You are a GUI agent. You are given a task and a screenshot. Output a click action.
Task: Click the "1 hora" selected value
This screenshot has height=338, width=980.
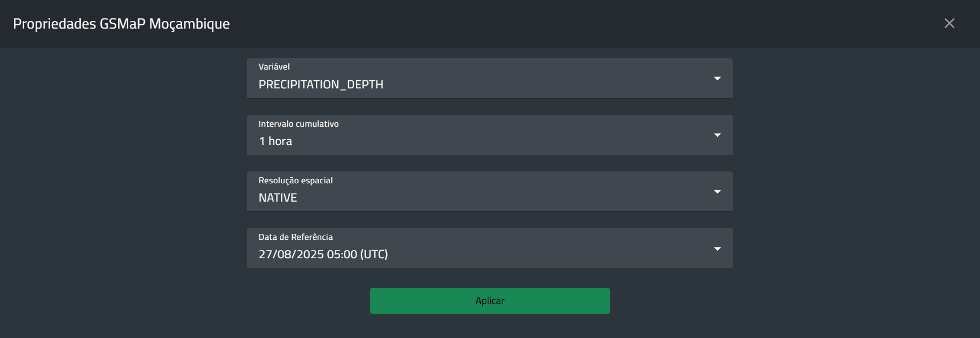click(x=275, y=141)
